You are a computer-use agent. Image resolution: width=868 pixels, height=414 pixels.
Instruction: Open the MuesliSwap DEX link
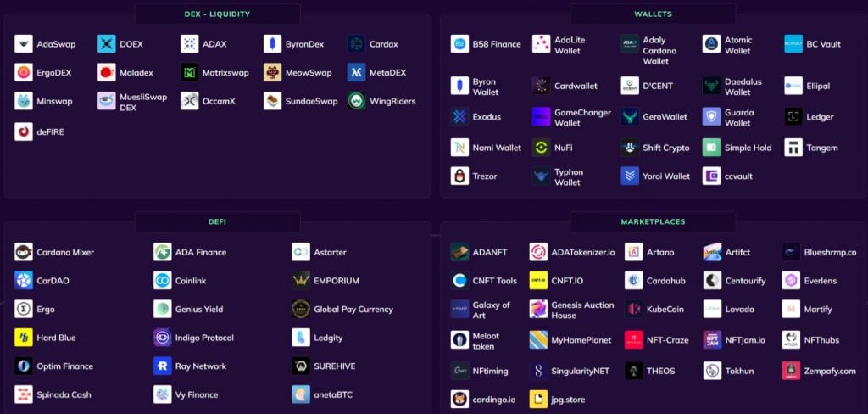pyautogui.click(x=143, y=102)
